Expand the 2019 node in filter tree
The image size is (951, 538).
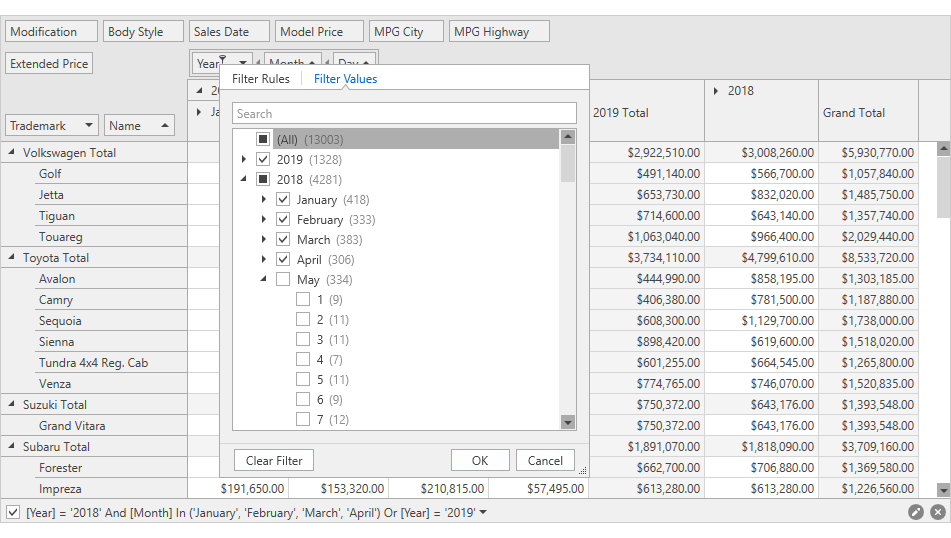[x=244, y=159]
